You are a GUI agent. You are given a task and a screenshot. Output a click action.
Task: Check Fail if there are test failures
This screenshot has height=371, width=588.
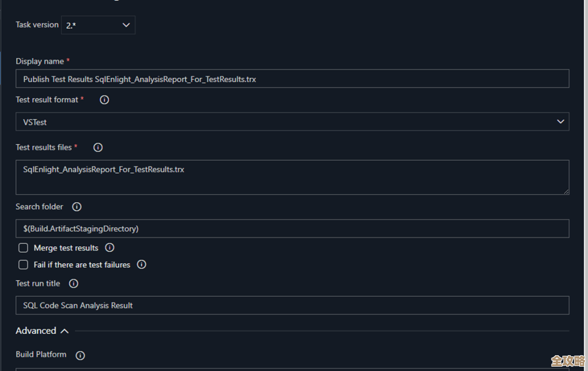(x=23, y=265)
